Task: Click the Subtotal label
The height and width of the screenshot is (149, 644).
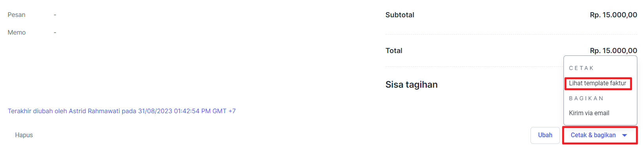Action: click(x=400, y=15)
